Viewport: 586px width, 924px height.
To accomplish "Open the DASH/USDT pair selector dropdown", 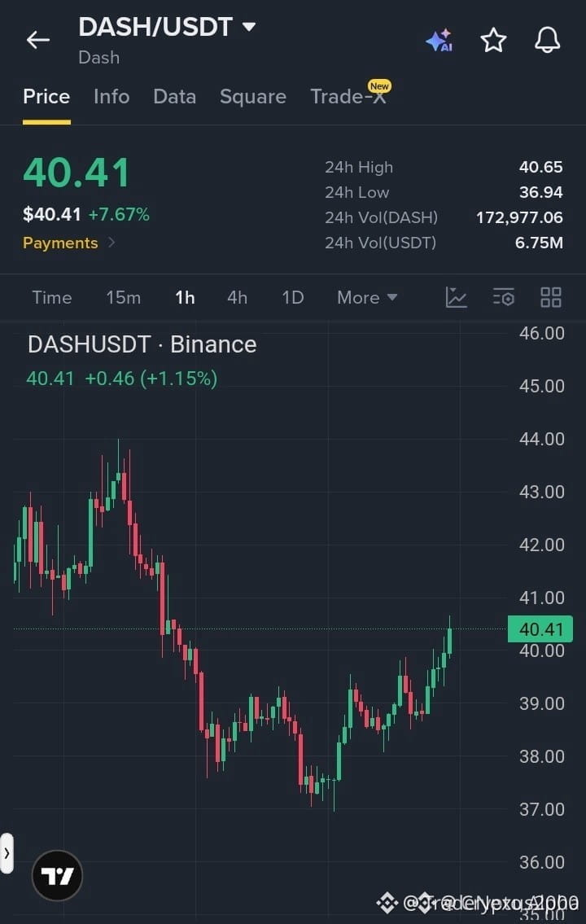I will 167,27.
